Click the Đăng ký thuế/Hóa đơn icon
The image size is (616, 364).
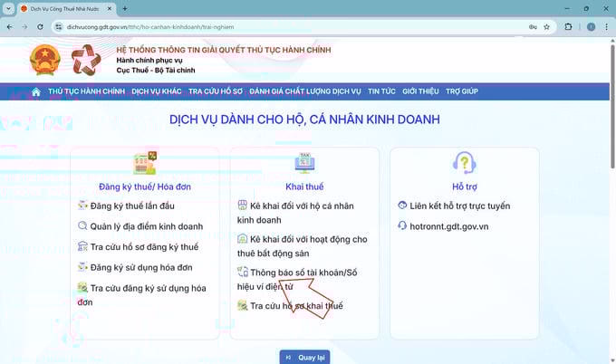145,163
